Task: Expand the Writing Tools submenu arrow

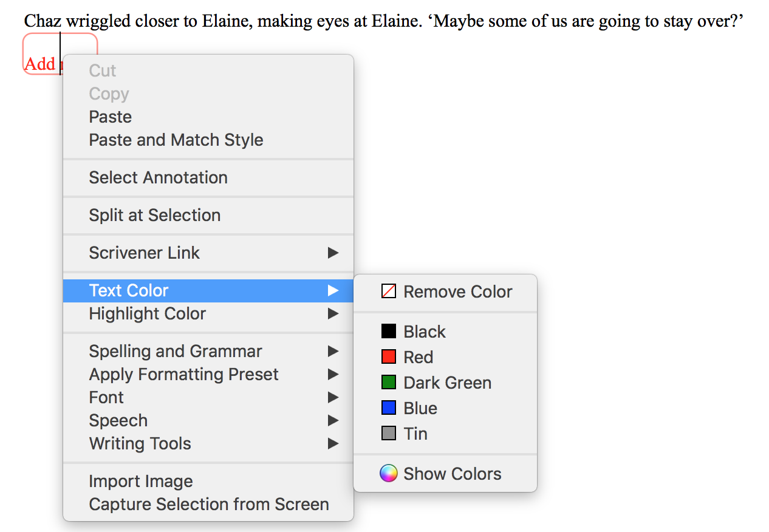Action: [333, 443]
